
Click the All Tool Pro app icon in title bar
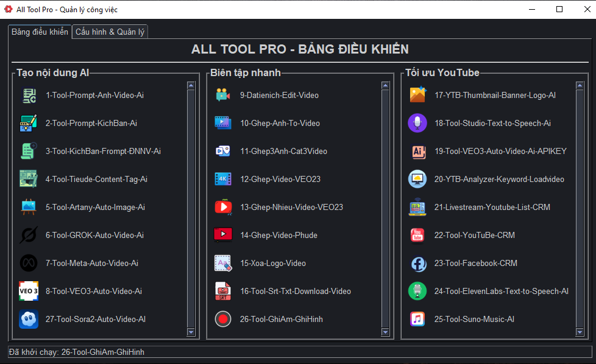[9, 9]
